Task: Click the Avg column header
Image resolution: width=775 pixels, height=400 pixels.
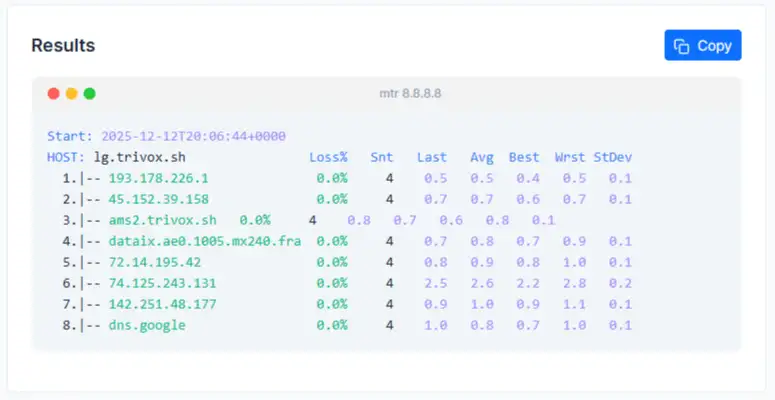Action: (481, 158)
